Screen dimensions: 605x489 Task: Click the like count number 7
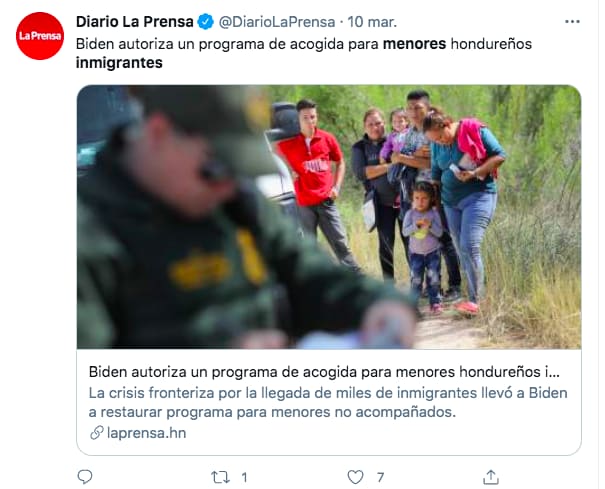(x=380, y=478)
